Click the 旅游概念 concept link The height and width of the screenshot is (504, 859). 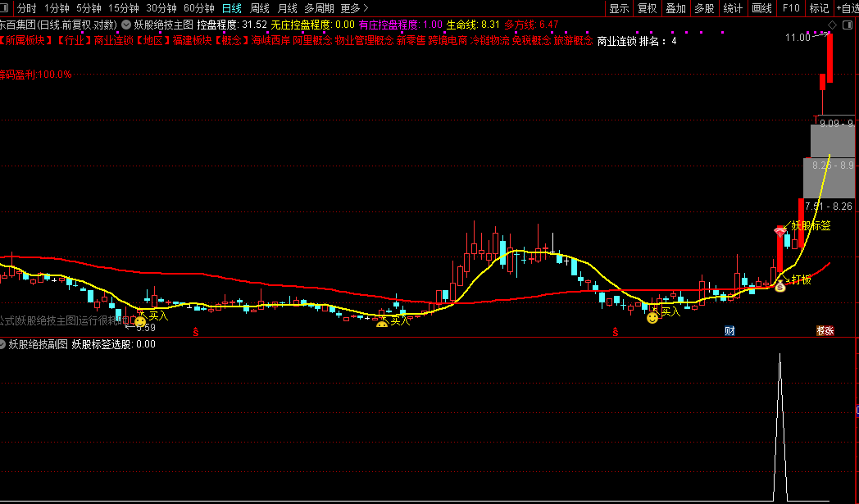pos(573,40)
